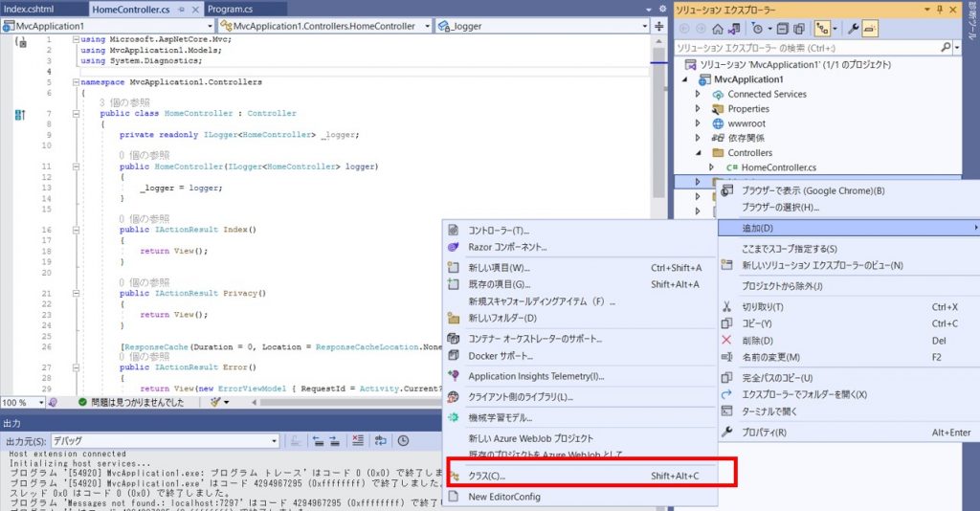Click search magnifier in Solution Explorer

pyautogui.click(x=946, y=48)
